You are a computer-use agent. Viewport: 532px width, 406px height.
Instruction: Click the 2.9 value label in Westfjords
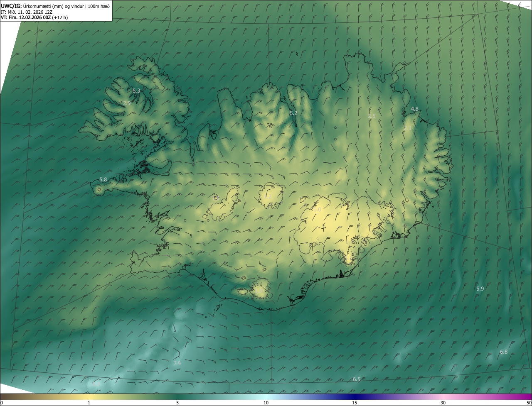(x=127, y=103)
